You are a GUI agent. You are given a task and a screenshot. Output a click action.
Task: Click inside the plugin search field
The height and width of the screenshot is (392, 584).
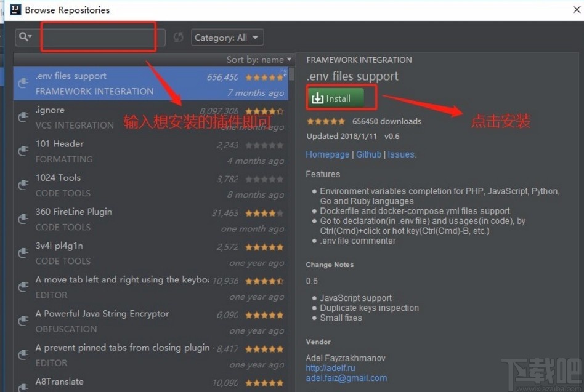point(99,37)
